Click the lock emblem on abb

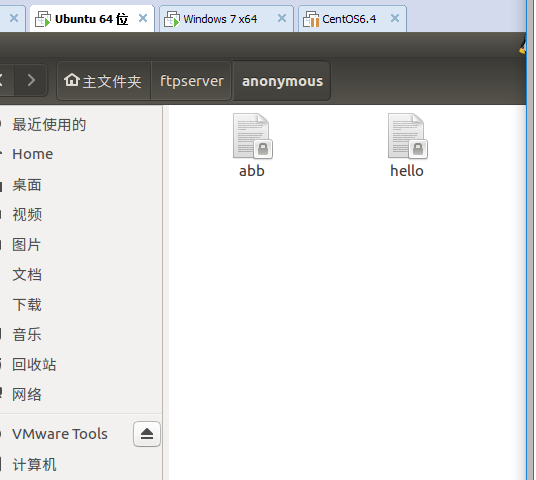click(263, 149)
